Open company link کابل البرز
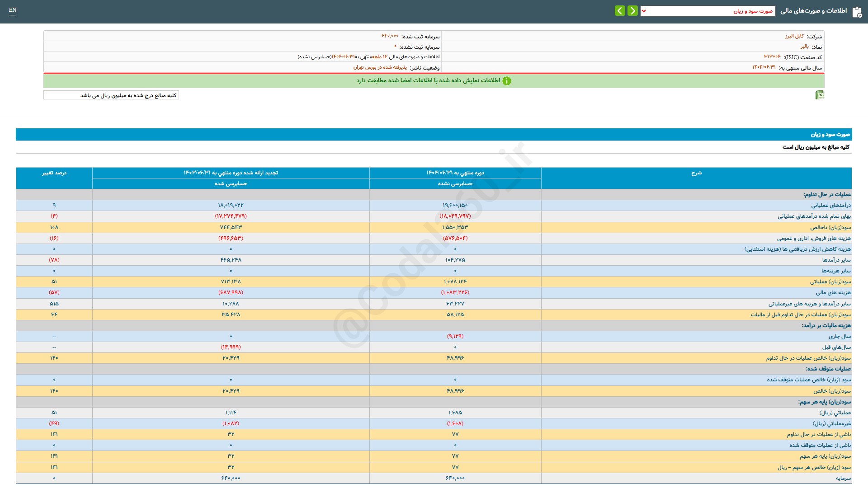The image size is (868, 488). pyautogui.click(x=794, y=36)
